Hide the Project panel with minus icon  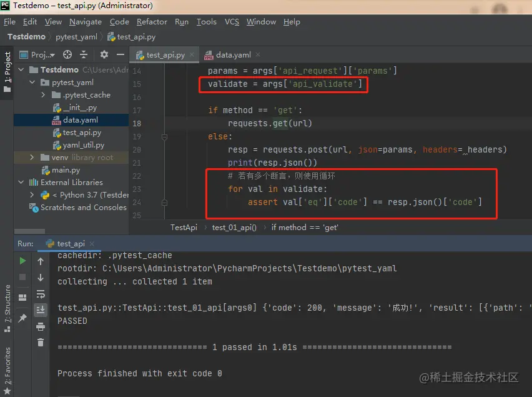121,54
